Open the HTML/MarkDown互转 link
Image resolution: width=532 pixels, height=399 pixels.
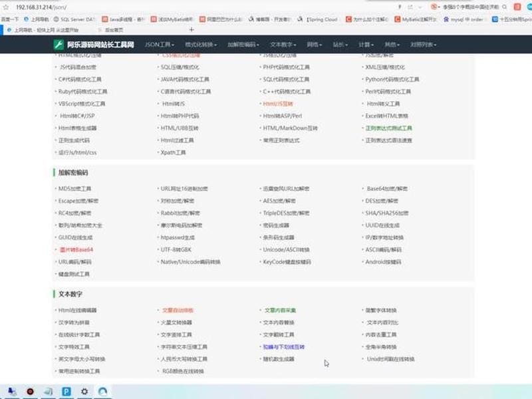[290, 128]
